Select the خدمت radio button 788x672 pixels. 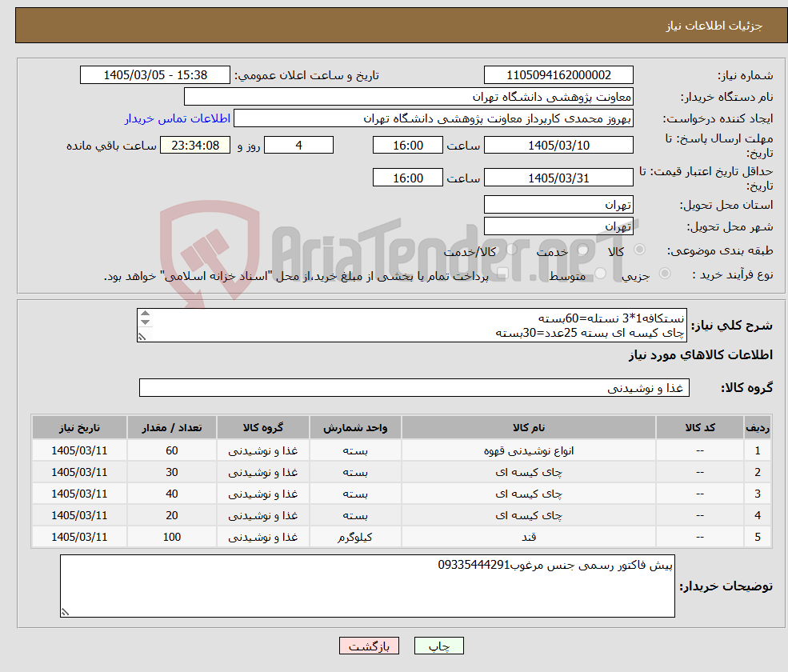582,250
